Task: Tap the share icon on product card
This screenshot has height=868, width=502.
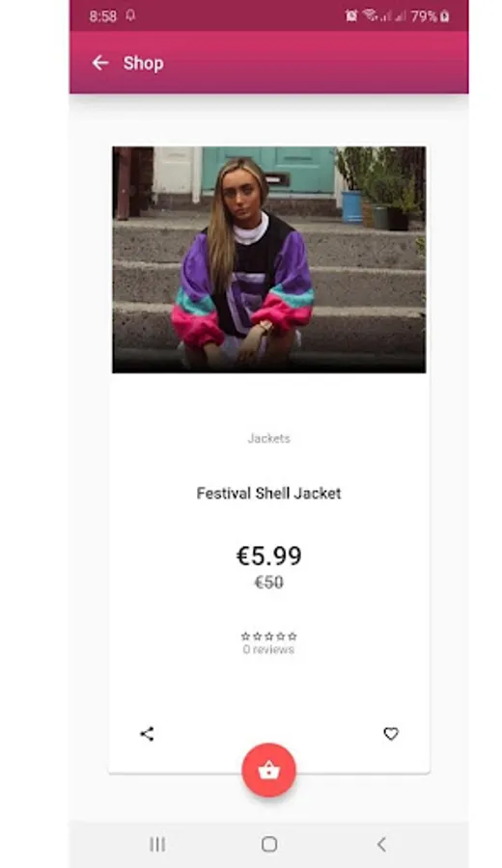Action: click(x=147, y=734)
